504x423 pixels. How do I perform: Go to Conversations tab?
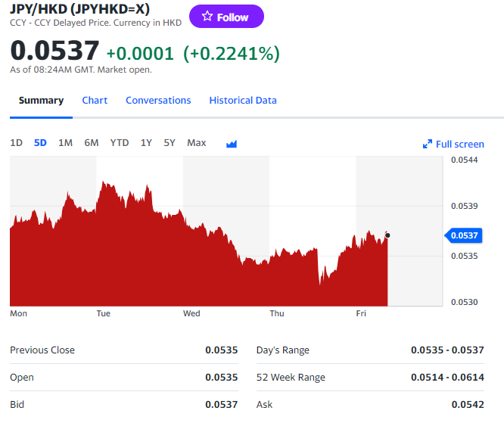coord(158,101)
